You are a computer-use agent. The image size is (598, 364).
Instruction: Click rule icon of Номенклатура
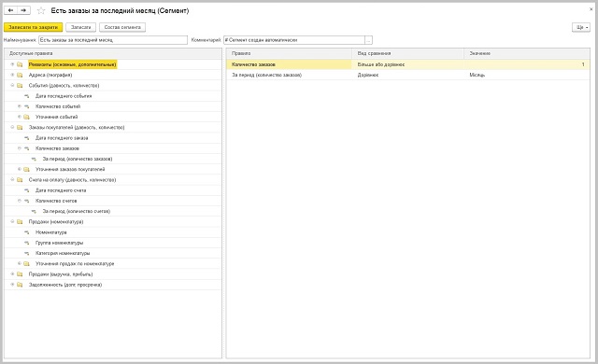(27, 232)
